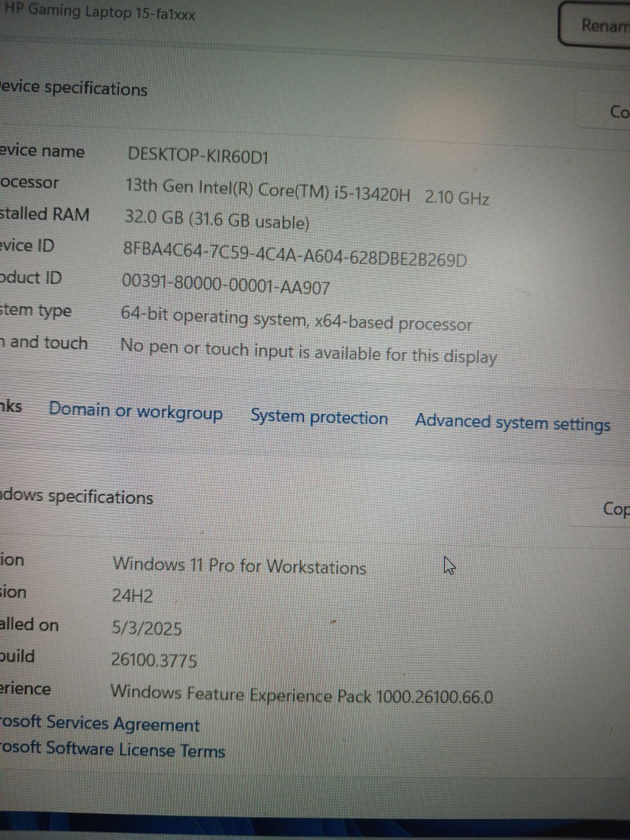Open Microsoft Software License Terms link
Image resolution: width=630 pixels, height=840 pixels.
113,749
